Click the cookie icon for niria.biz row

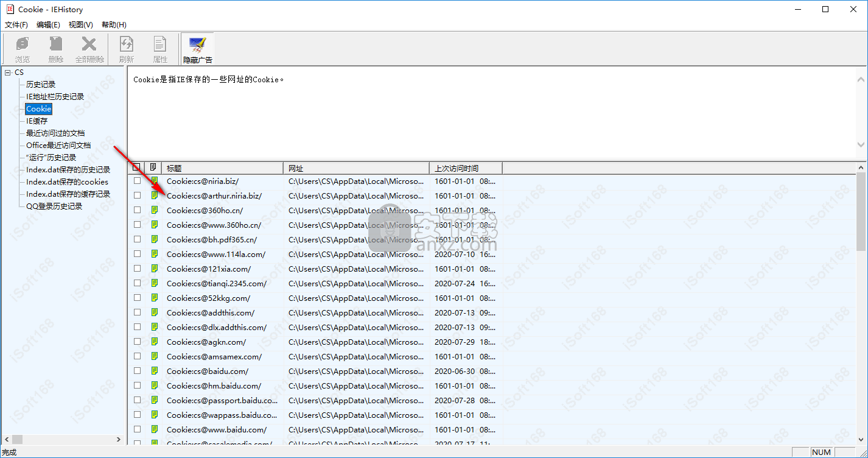click(155, 181)
